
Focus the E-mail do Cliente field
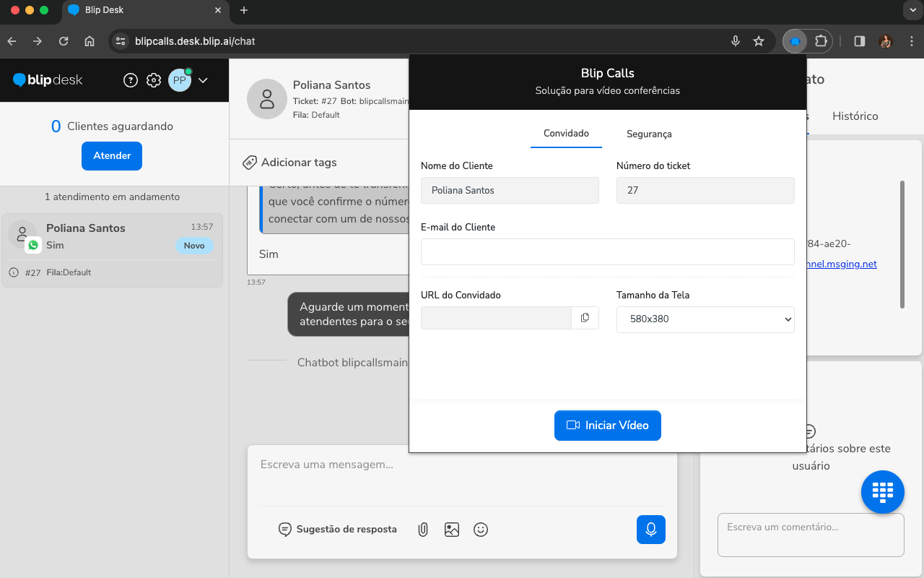pyautogui.click(x=608, y=252)
